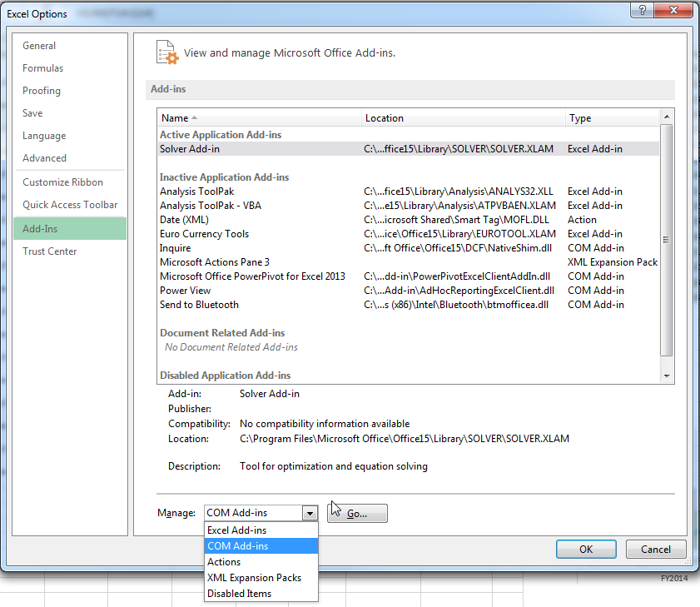Click the add-ins list vertical scrollbar thumb
Screen dimensions: 700x607
667,241
